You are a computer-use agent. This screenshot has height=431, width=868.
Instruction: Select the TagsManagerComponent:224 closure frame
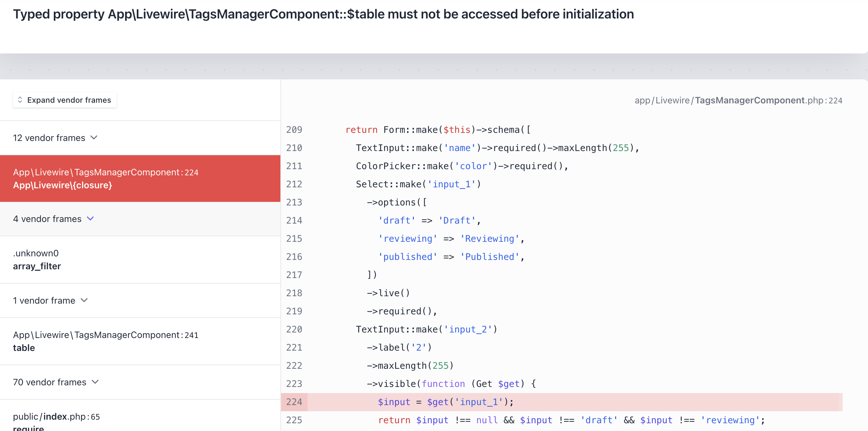[140, 179]
